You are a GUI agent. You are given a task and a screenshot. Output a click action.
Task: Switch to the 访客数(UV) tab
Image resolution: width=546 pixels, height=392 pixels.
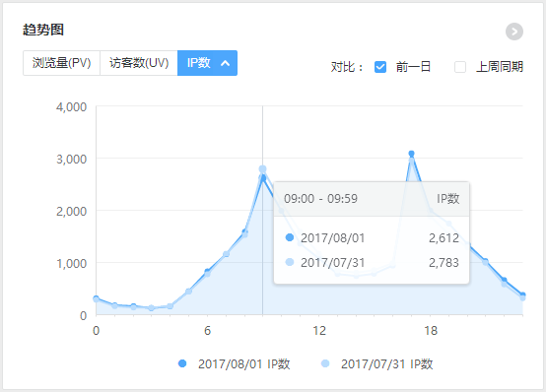point(139,63)
